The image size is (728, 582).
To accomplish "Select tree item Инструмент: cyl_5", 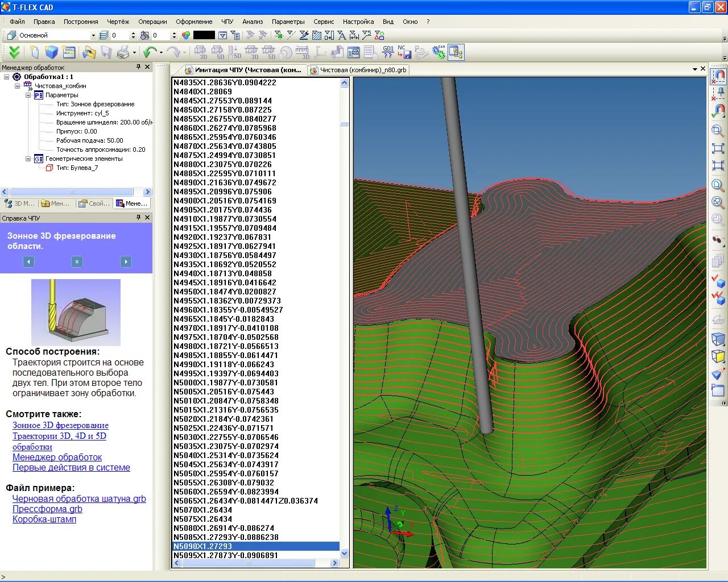I will [x=82, y=113].
